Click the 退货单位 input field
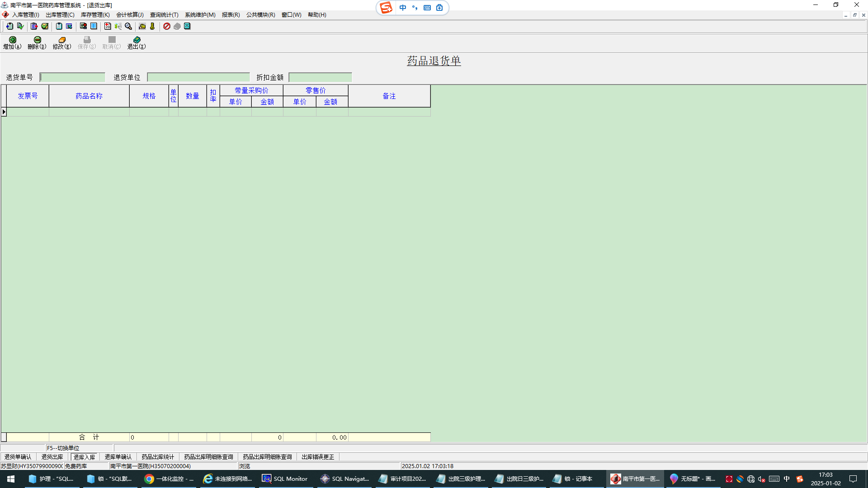This screenshot has width=868, height=488. click(x=198, y=77)
